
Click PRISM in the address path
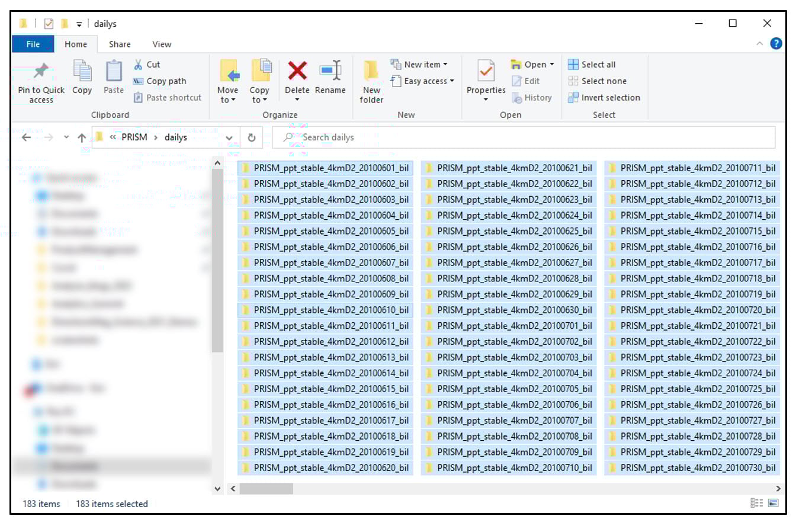134,137
